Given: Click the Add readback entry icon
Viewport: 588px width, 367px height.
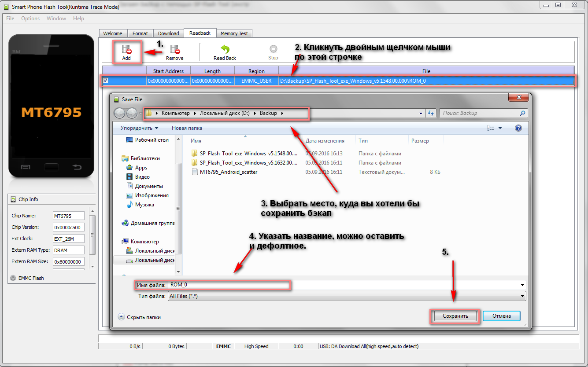Looking at the screenshot, I should [126, 49].
